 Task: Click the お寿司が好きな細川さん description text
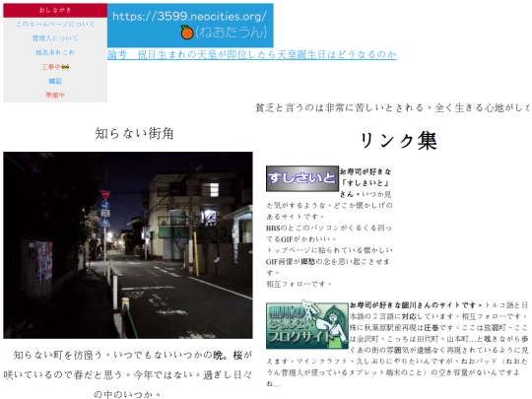397,345
